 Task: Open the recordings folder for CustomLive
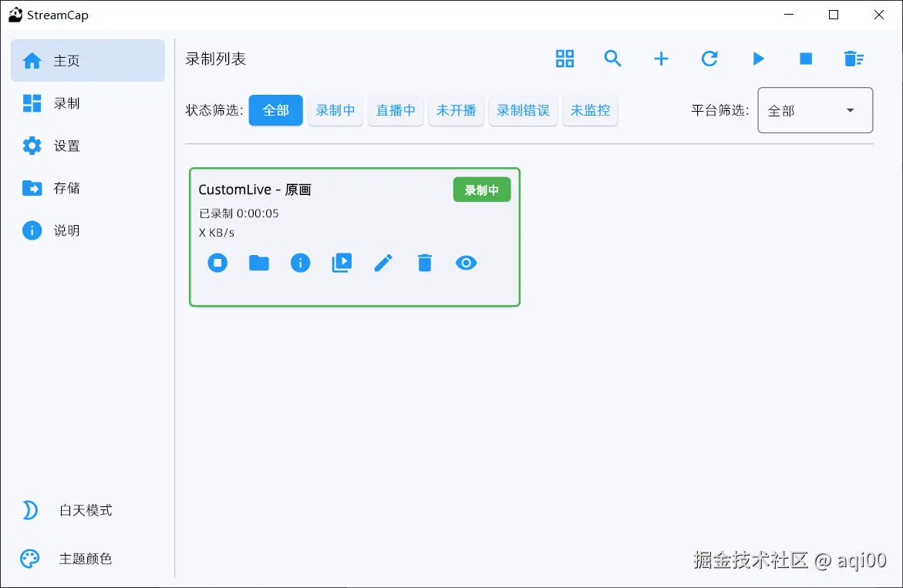258,263
